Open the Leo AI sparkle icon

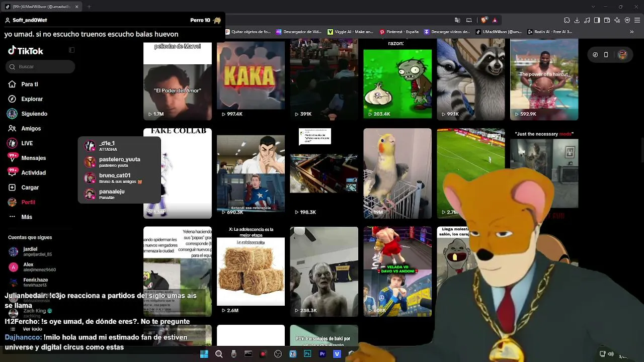[x=618, y=20]
